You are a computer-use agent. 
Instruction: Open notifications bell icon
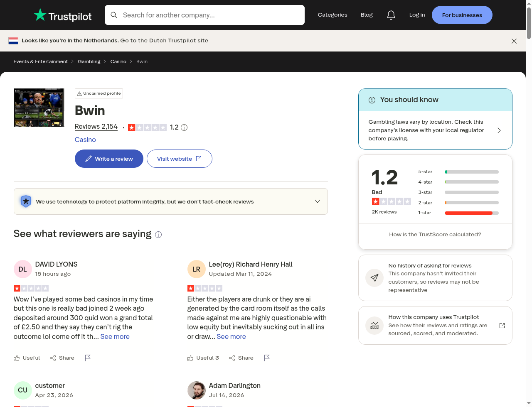point(391,15)
